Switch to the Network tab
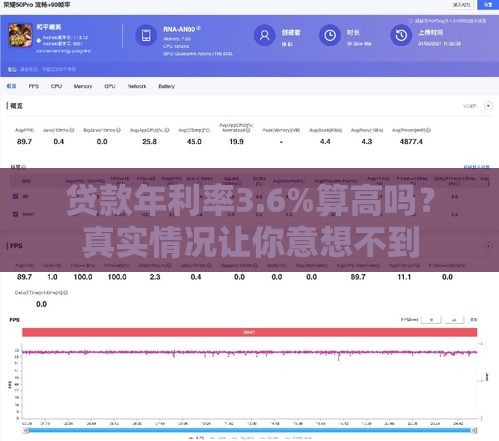The width and height of the screenshot is (499, 441). [x=137, y=86]
